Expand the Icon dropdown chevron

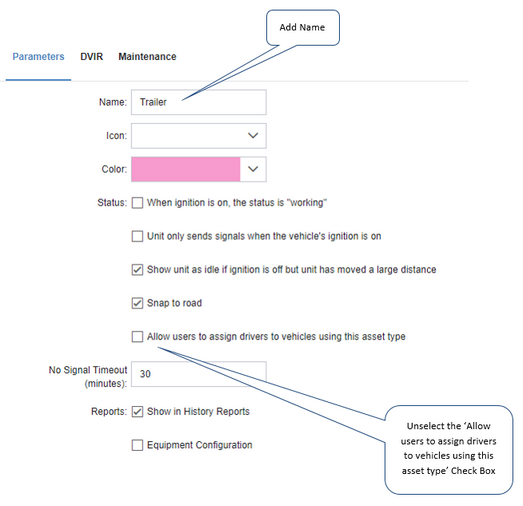pyautogui.click(x=253, y=135)
